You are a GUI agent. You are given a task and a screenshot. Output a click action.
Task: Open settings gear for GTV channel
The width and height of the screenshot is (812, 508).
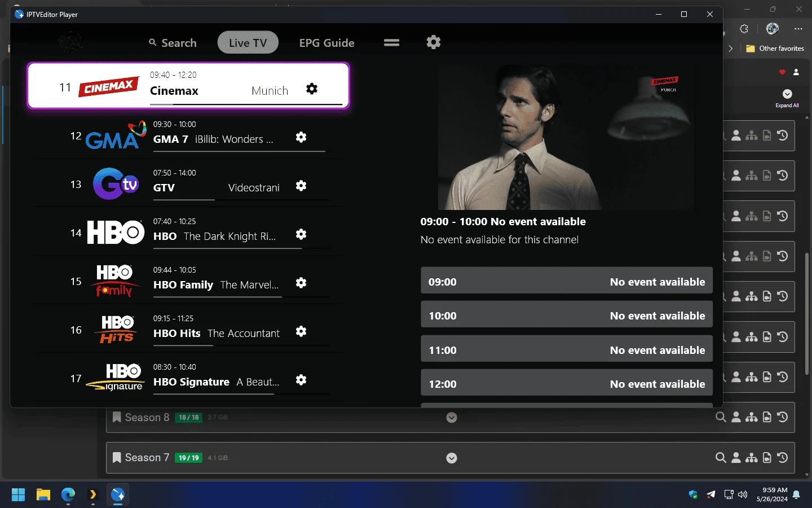tap(301, 186)
